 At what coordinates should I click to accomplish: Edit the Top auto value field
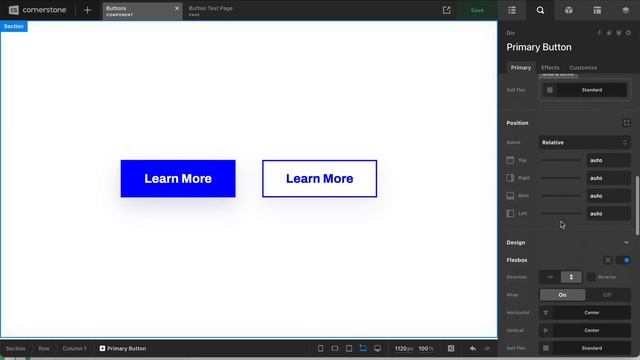(609, 160)
